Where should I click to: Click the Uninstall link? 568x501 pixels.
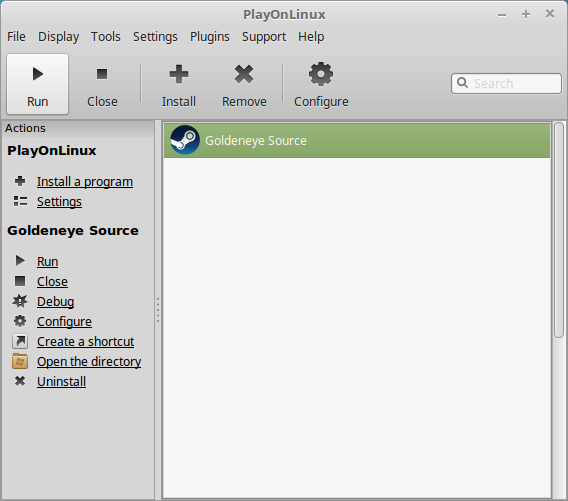pyautogui.click(x=61, y=381)
